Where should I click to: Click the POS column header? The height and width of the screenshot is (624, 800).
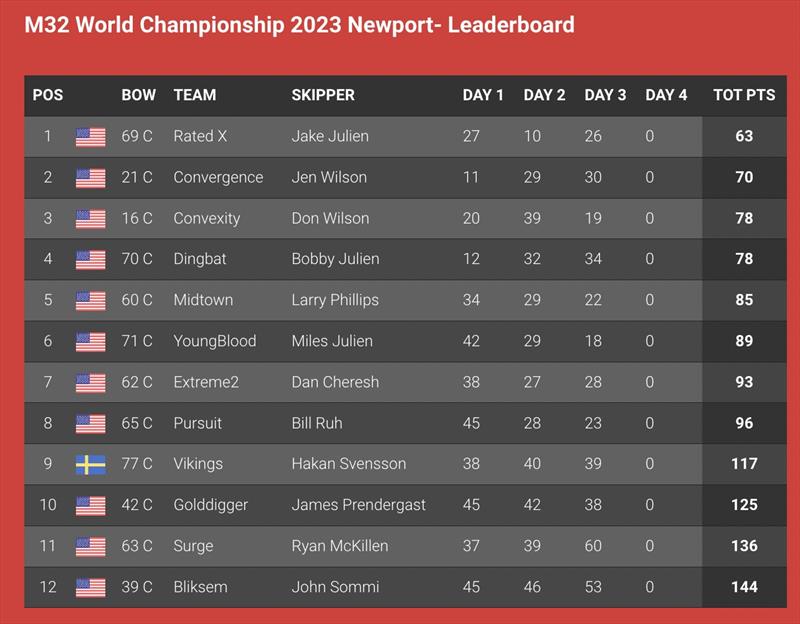(48, 95)
